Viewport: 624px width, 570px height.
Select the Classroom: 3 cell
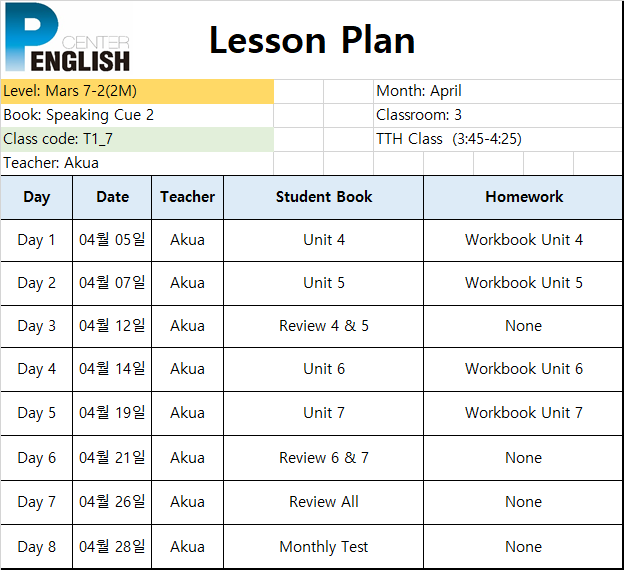tap(498, 115)
